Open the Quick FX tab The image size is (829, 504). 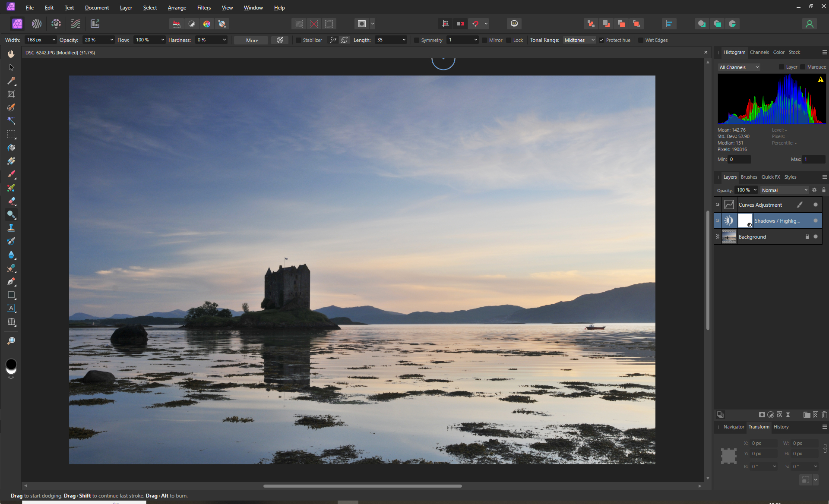(x=771, y=177)
